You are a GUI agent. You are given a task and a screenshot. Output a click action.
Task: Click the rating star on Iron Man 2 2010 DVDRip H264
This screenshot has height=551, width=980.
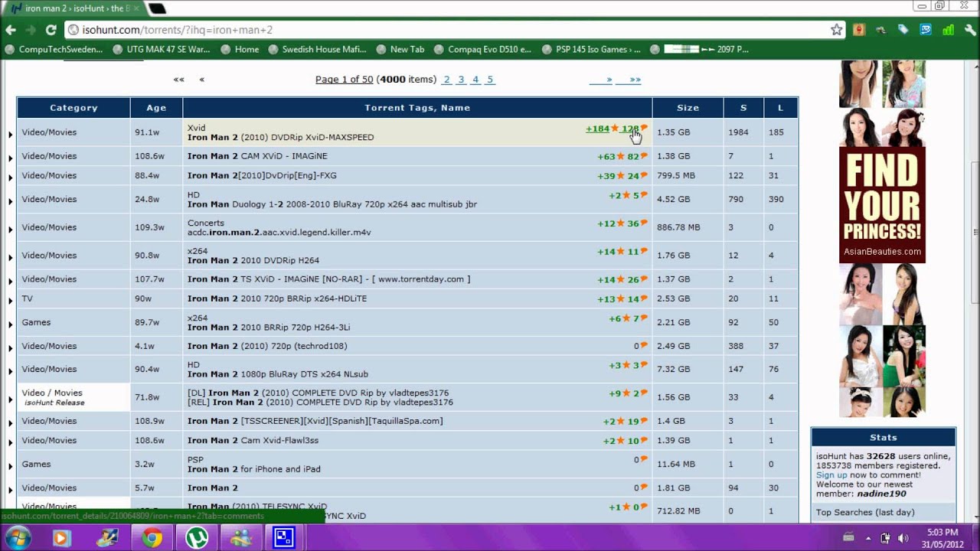tap(622, 251)
